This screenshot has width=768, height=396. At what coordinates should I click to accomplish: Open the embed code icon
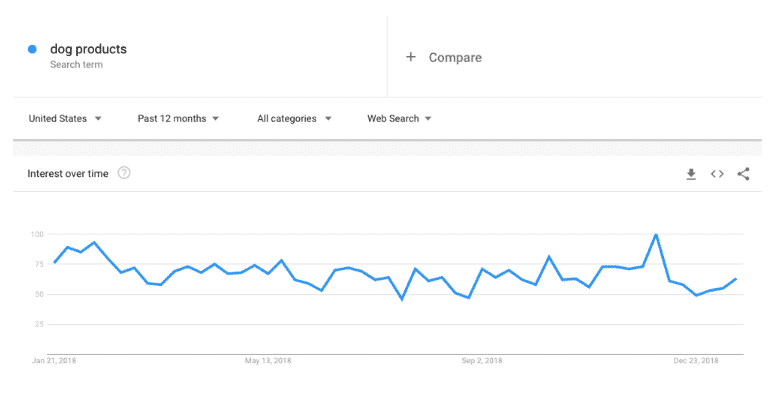click(x=717, y=174)
